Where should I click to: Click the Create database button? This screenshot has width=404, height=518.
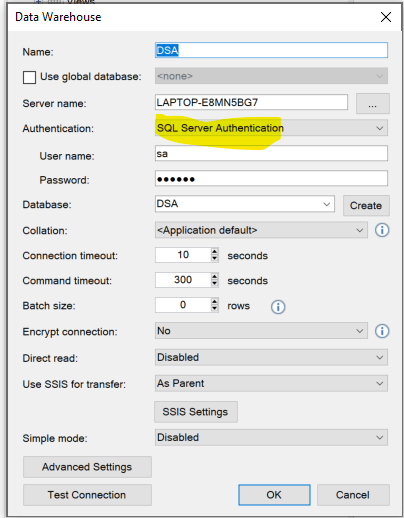[x=366, y=205]
